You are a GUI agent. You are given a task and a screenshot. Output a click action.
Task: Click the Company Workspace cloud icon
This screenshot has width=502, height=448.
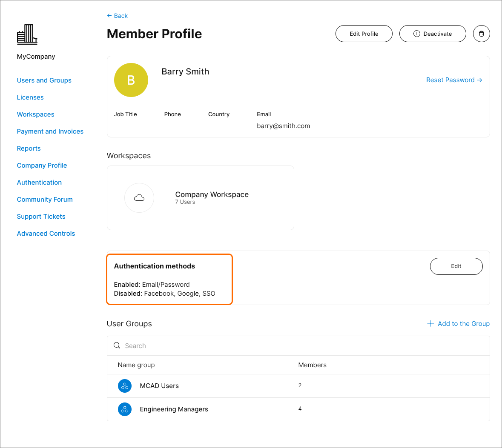(x=139, y=198)
